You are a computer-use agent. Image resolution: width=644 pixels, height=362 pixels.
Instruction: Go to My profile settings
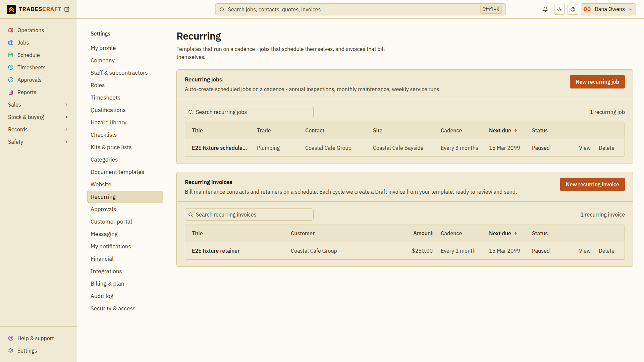(x=125, y=48)
